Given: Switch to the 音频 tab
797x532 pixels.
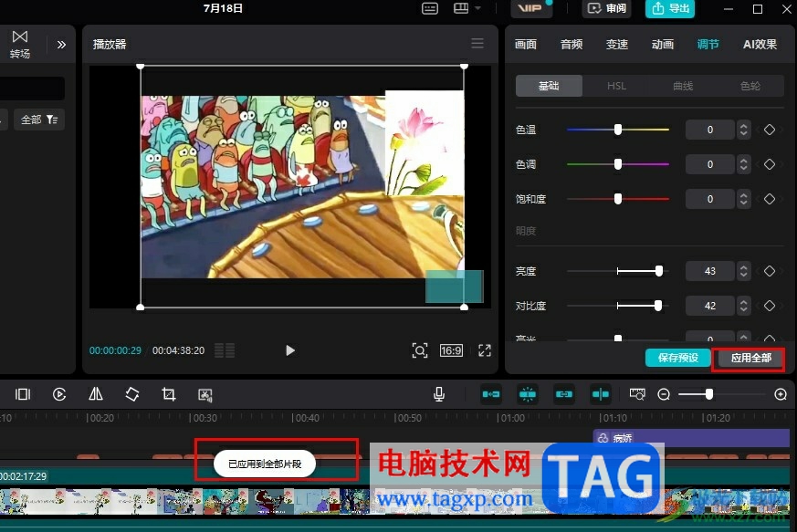Looking at the screenshot, I should pyautogui.click(x=572, y=44).
